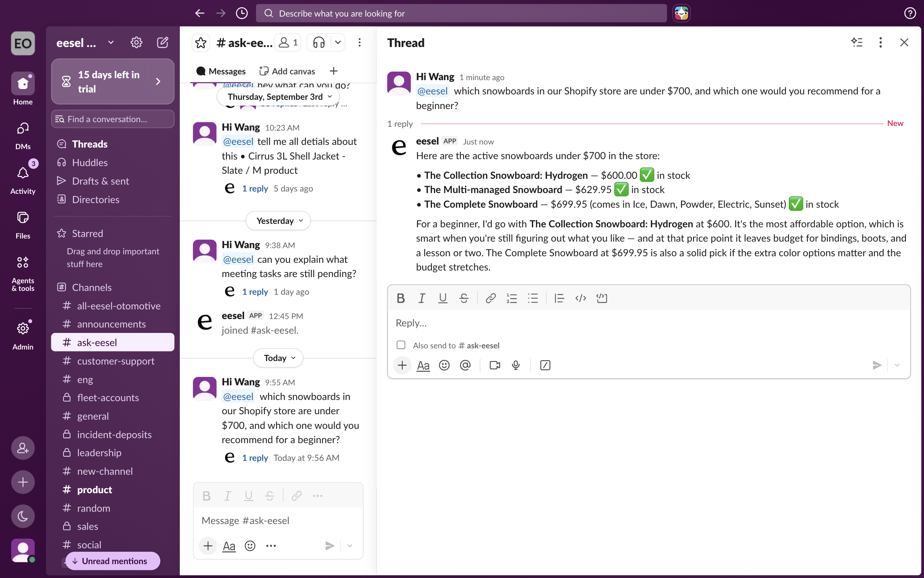Screen dimensions: 924x578
Task: Open Thursday, September 3rd date dropdown
Action: tap(278, 96)
